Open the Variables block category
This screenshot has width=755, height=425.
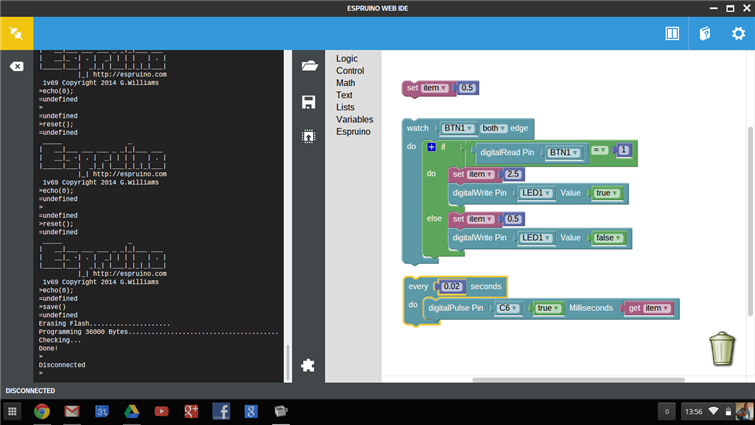(354, 119)
